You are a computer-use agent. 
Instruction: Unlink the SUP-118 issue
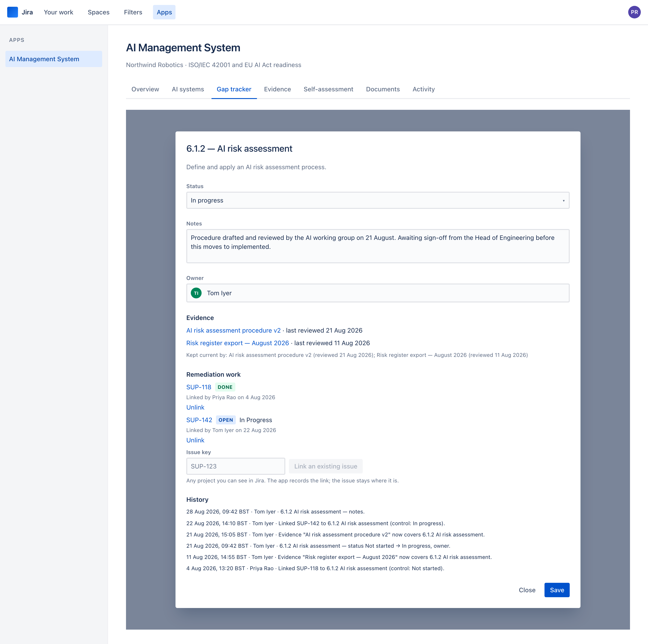point(195,407)
